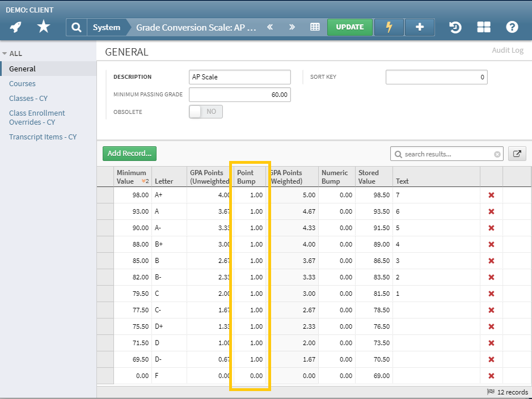This screenshot has height=399, width=532.
Task: Click the Add Record button
Action: tap(129, 153)
